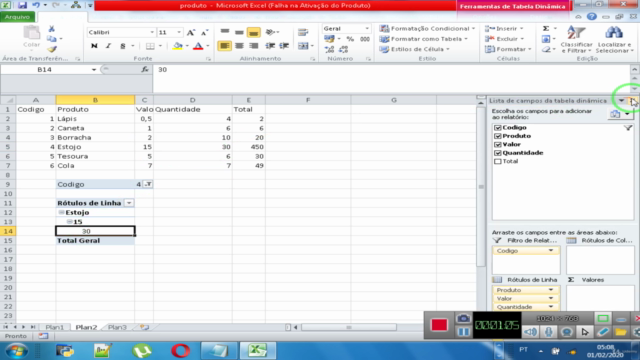Click Ferramentas de Tabela Dinâmica contextual tab
The height and width of the screenshot is (360, 640).
point(512,7)
